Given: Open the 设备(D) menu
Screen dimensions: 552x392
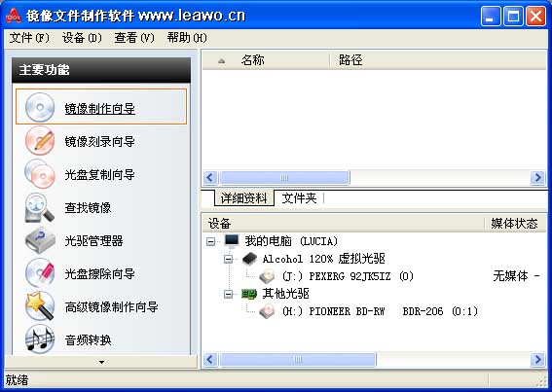Looking at the screenshot, I should coord(82,38).
